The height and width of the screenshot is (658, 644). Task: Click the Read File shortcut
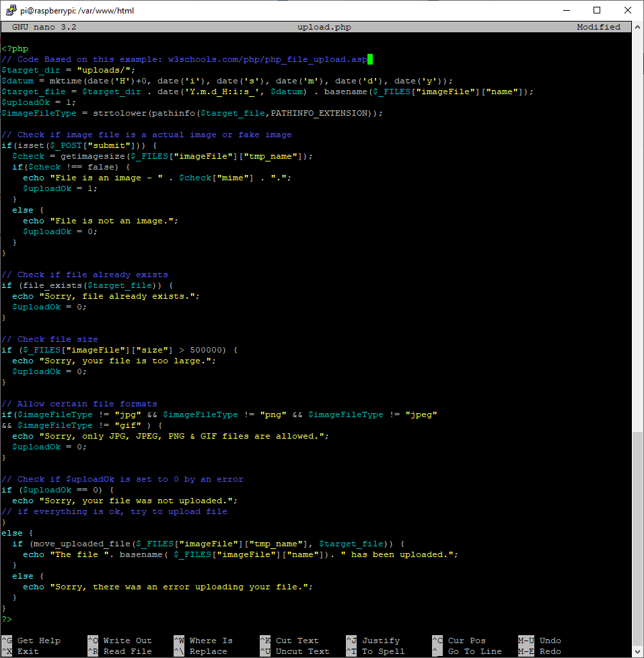[127, 652]
